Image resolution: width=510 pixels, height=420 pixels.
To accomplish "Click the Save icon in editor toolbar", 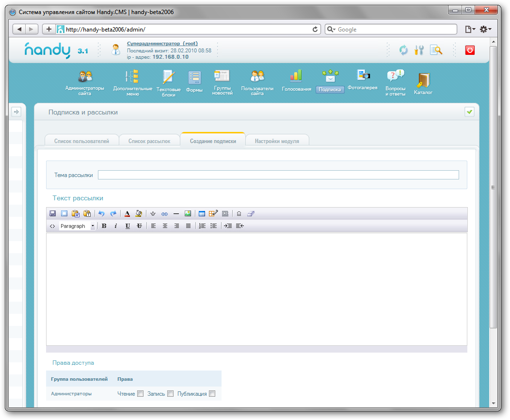I will (x=53, y=213).
